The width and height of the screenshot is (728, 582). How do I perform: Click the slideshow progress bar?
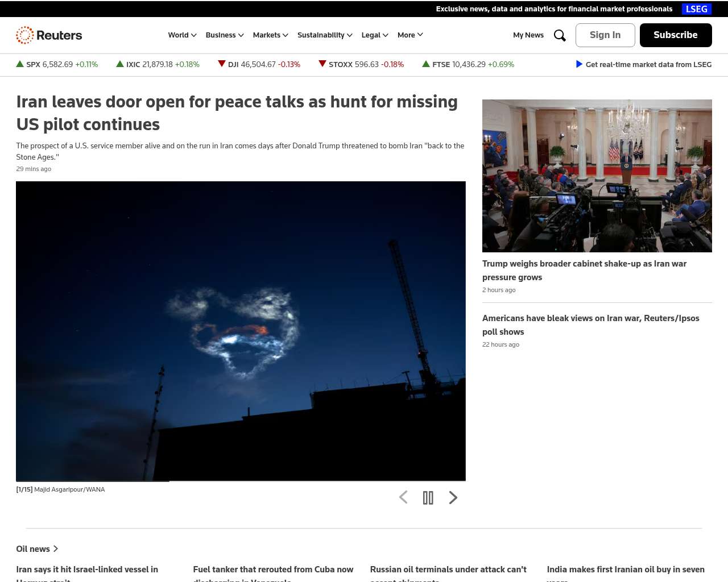[241, 481]
